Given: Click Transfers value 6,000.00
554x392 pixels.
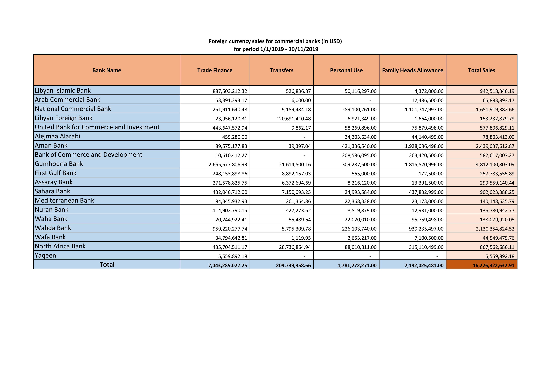Looking at the screenshot, I should pyautogui.click(x=301, y=100).
